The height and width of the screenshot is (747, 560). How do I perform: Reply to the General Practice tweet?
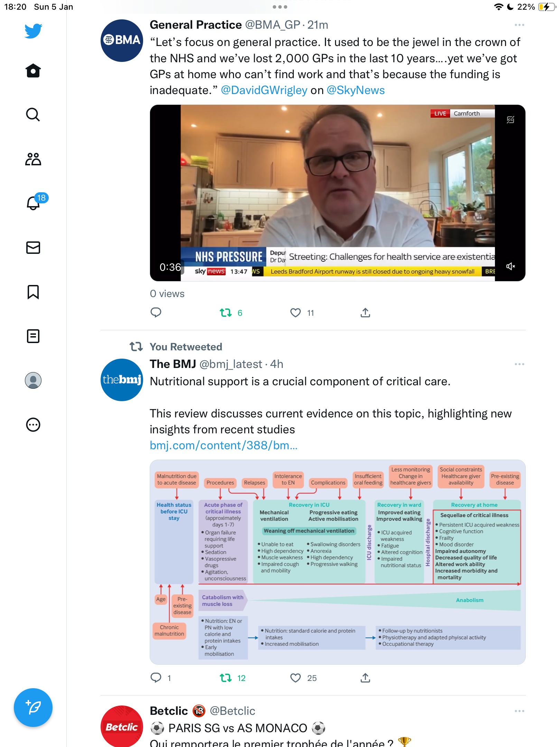(156, 313)
